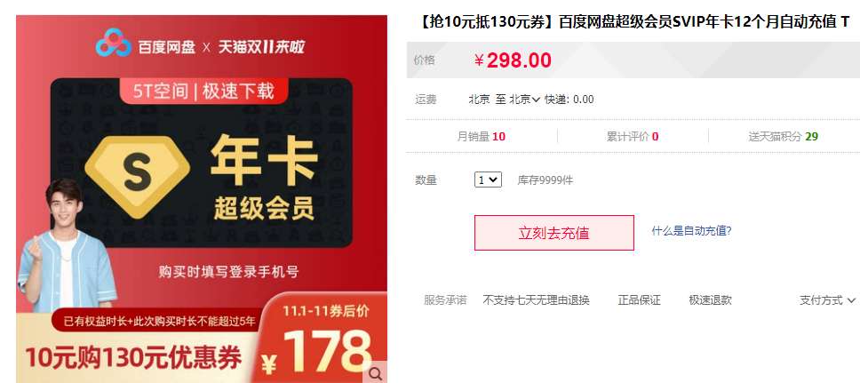Click the 累计评价 0 reviews count
The image size is (868, 383).
[633, 136]
